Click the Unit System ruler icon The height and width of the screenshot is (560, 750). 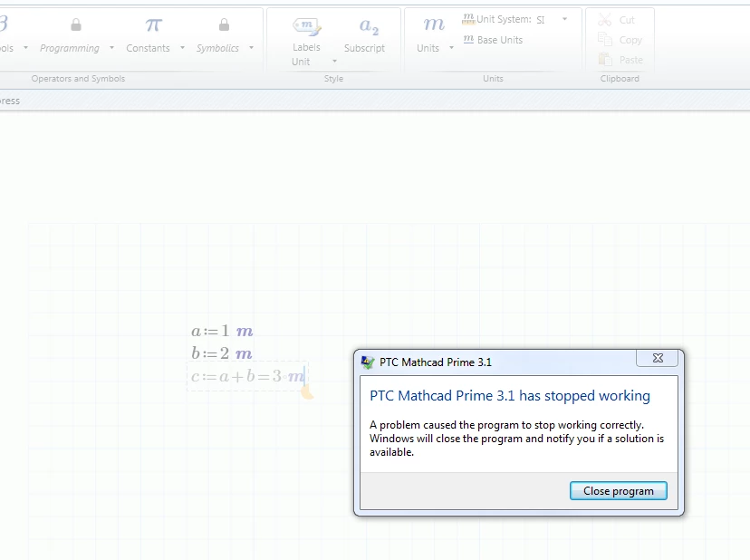click(467, 19)
